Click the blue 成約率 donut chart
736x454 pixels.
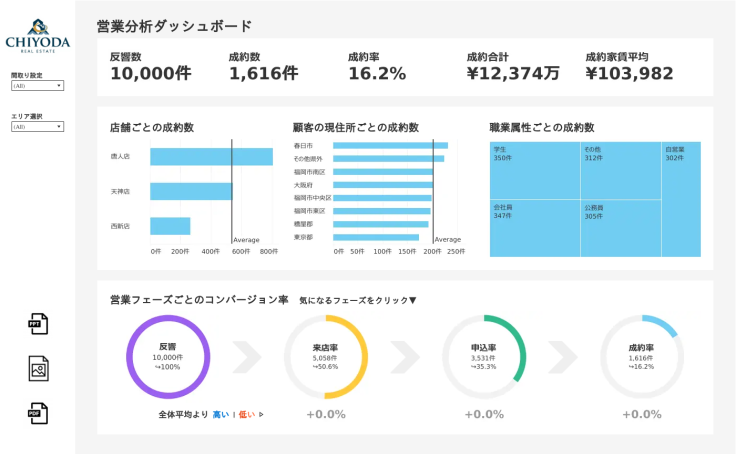coord(642,357)
